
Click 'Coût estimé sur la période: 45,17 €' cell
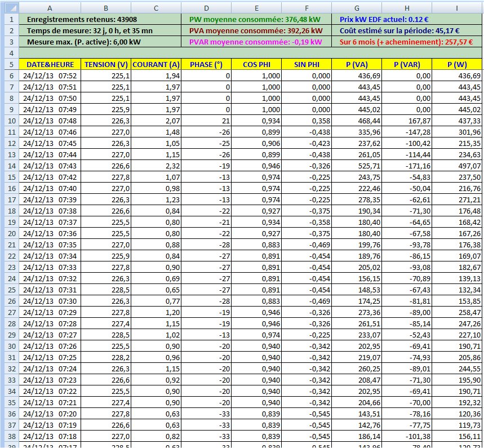click(x=407, y=30)
